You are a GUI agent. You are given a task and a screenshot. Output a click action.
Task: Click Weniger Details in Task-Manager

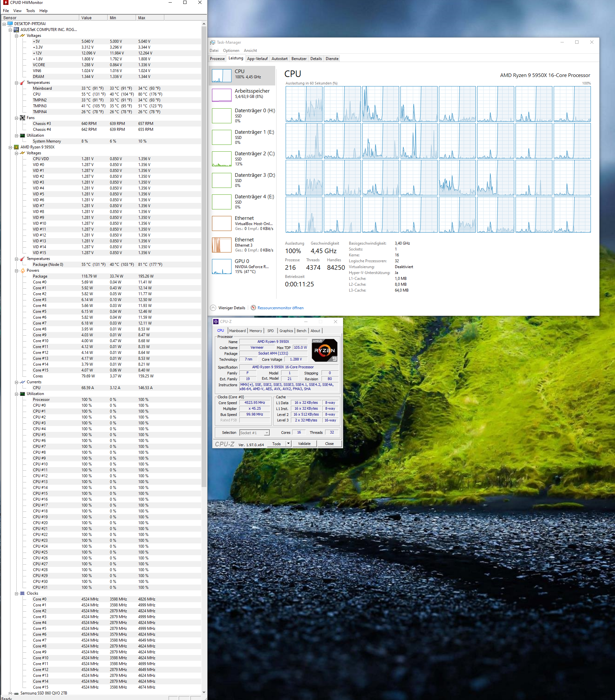(x=232, y=308)
